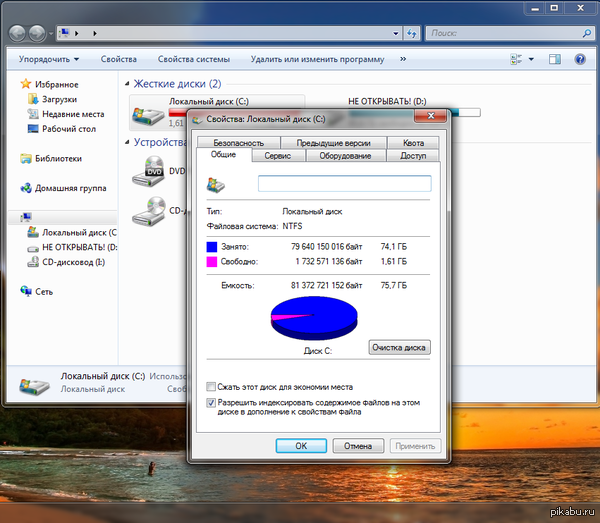
Task: Uncheck Разрешить индексировать содержимое checkbox
Action: tap(211, 402)
